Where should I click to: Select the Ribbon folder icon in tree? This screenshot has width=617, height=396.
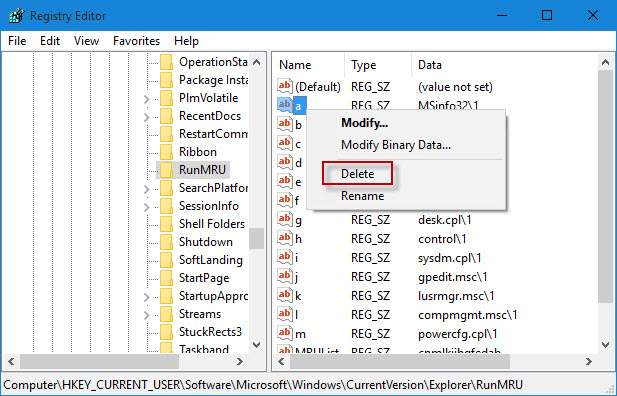click(x=166, y=152)
